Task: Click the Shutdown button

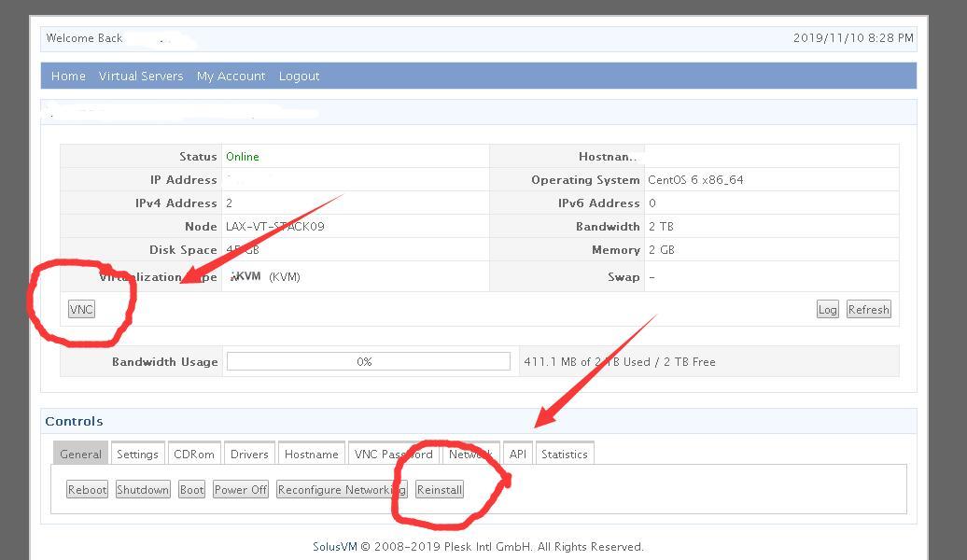Action: [142, 489]
